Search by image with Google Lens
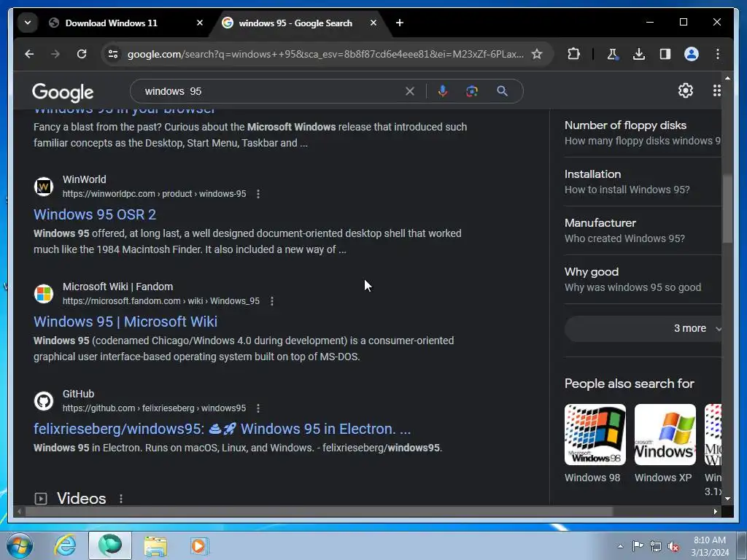This screenshot has height=560, width=747. tap(472, 91)
